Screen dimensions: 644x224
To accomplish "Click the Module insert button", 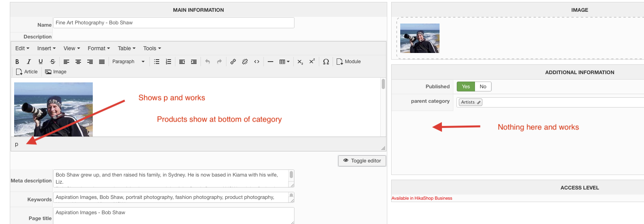I will click(349, 62).
